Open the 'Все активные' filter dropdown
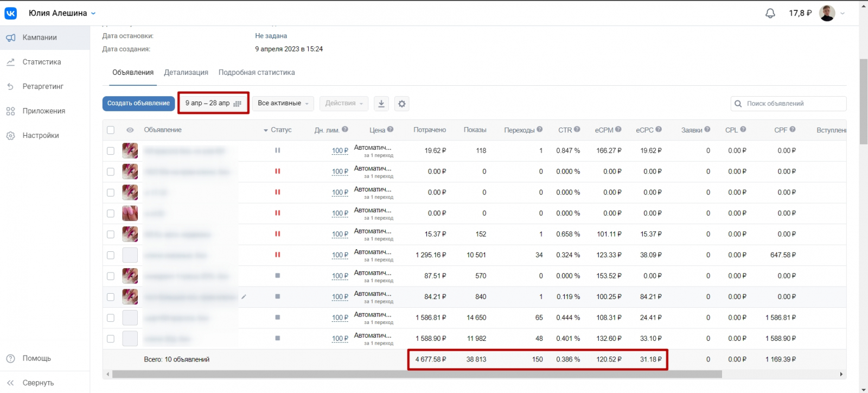The width and height of the screenshot is (868, 393). point(283,103)
